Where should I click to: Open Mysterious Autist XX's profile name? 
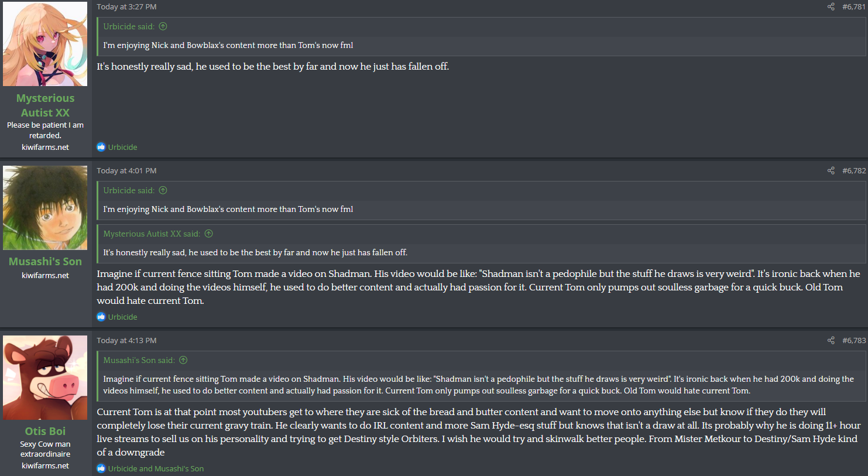[x=45, y=105]
